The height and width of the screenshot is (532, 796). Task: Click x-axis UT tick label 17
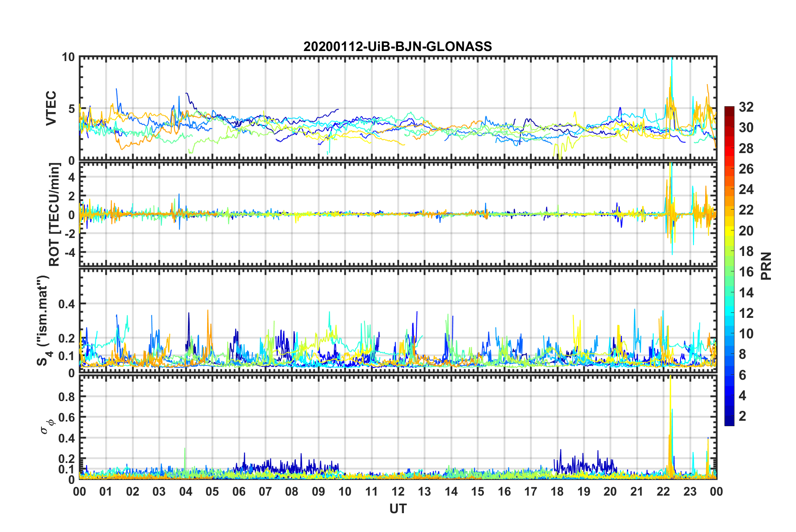(x=531, y=491)
